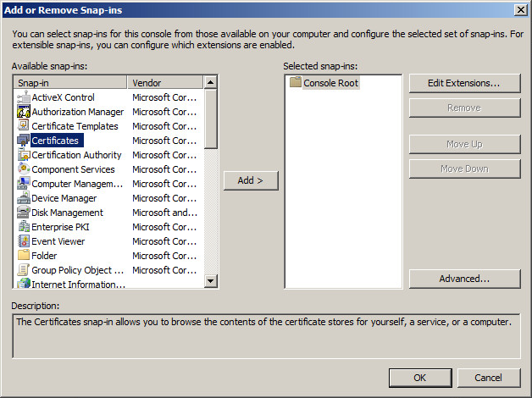Viewport: 532px width, 398px height.
Task: Click the Disk Management icon
Action: 23,213
